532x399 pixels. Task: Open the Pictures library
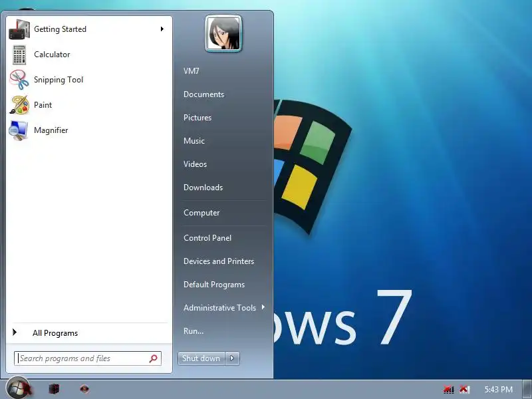coord(224,118)
